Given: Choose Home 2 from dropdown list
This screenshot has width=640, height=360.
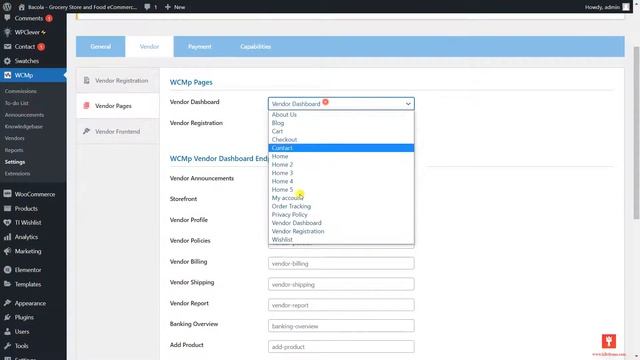Looking at the screenshot, I should (341, 164).
